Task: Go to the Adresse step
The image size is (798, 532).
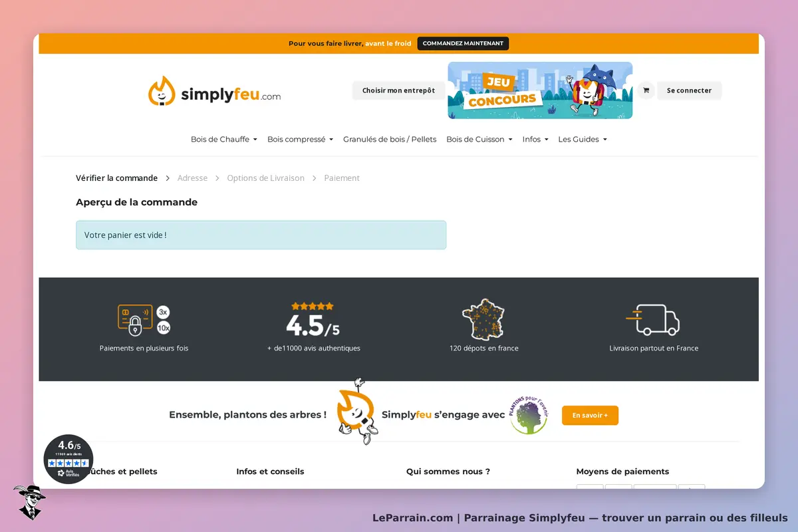Action: click(192, 178)
